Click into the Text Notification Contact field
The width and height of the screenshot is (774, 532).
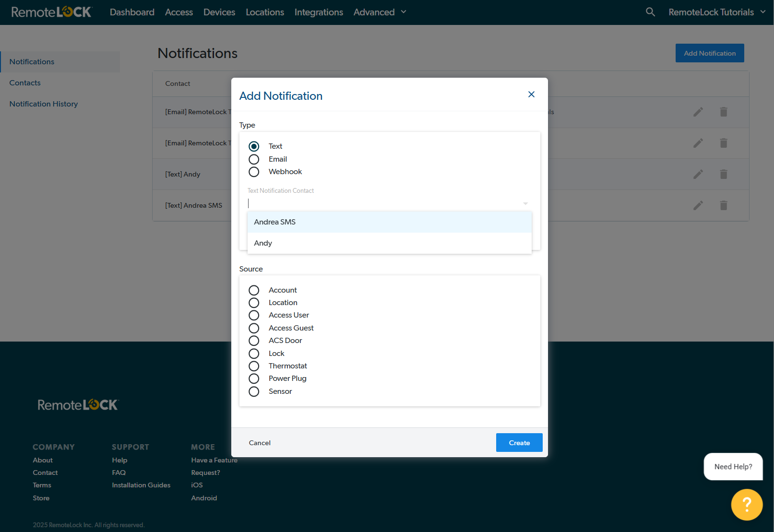(384, 203)
